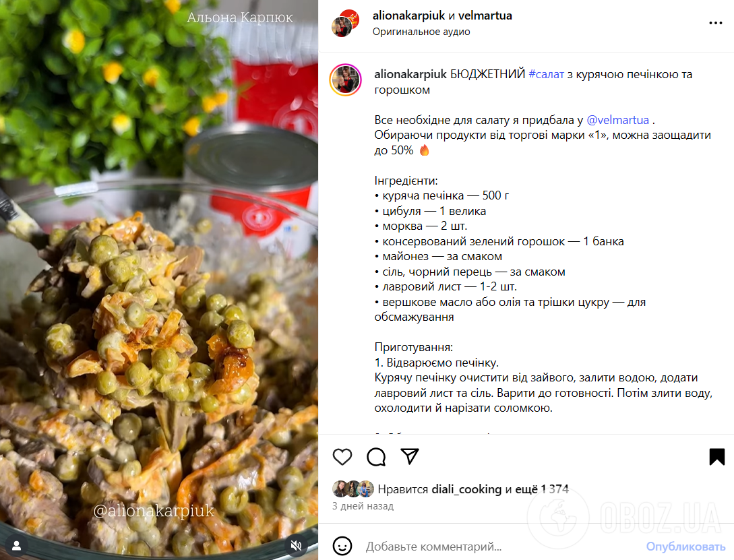The height and width of the screenshot is (560, 734).
Task: Click the header profile avatar picture
Action: coord(344,24)
